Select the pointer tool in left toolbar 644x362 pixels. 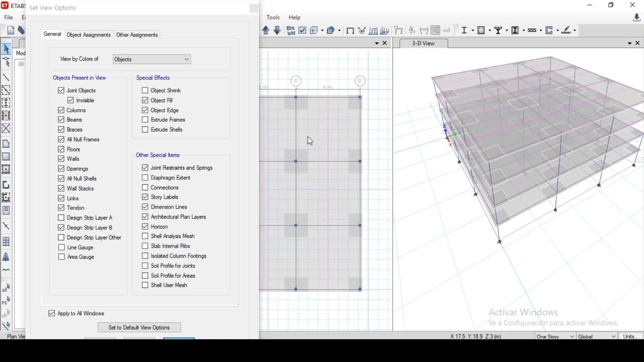coord(6,49)
